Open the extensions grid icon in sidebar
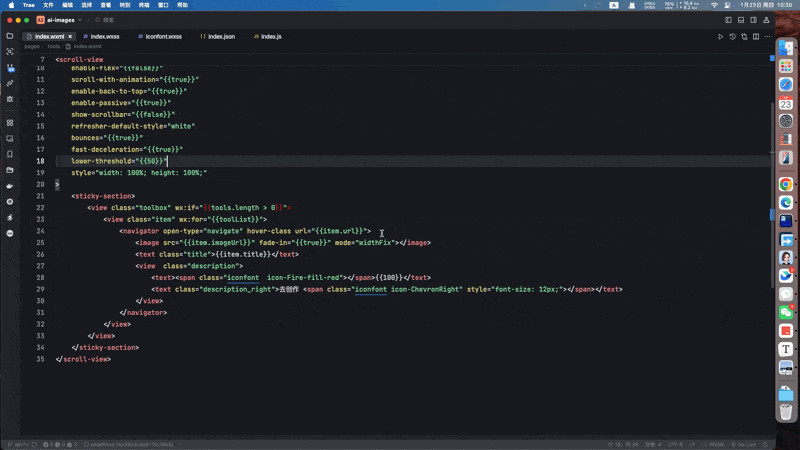Viewport: 800px width, 450px height. click(x=10, y=123)
